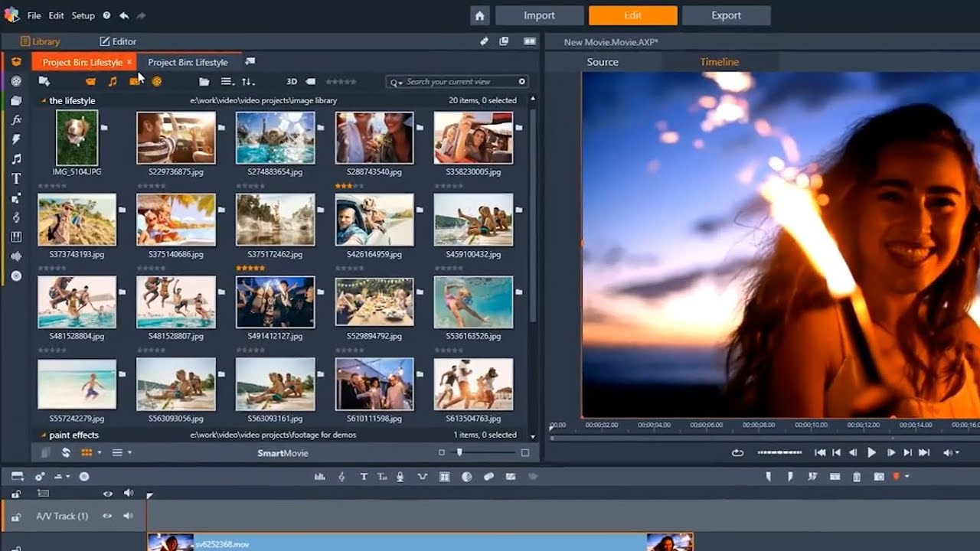The image size is (980, 551).
Task: Click the folder icon in library toolbar
Action: click(204, 81)
